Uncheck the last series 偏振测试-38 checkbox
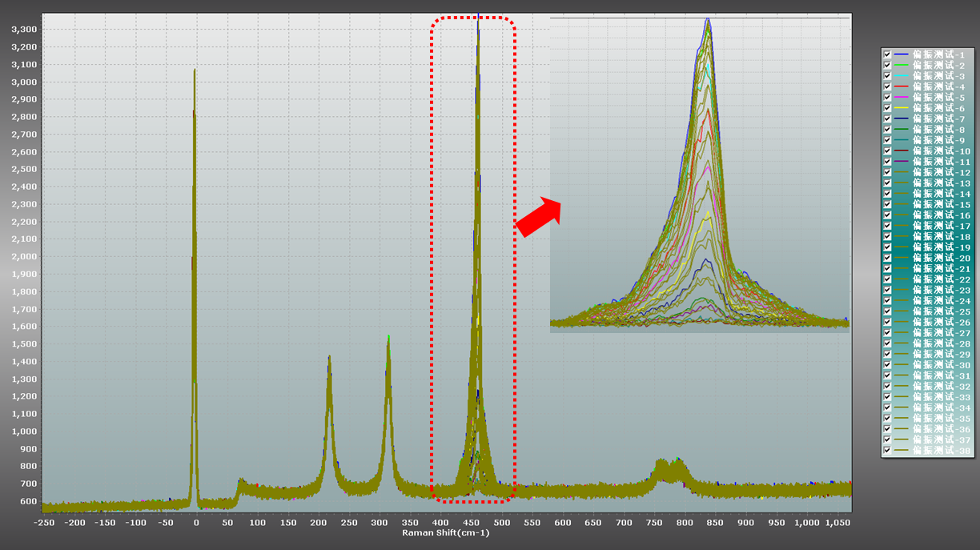Viewport: 980px width, 550px height. point(887,451)
